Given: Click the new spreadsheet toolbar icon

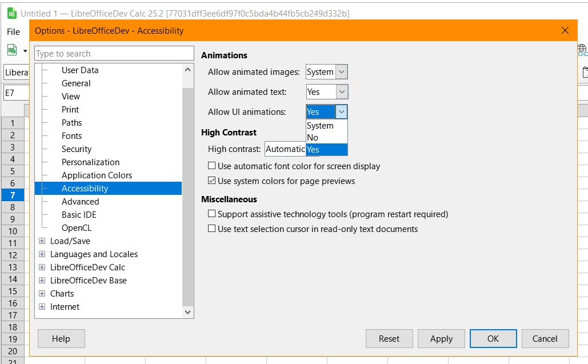Looking at the screenshot, I should 12,50.
